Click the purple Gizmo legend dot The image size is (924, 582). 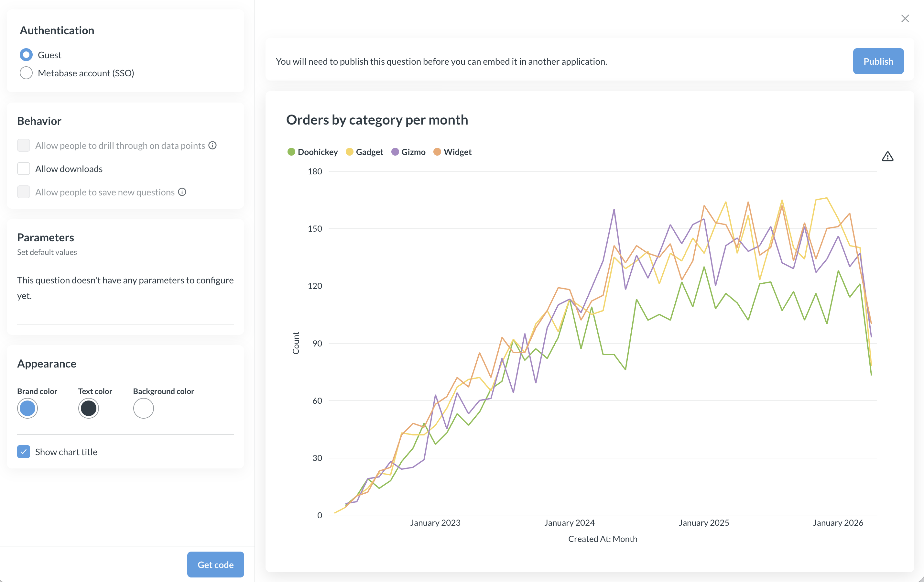tap(395, 152)
